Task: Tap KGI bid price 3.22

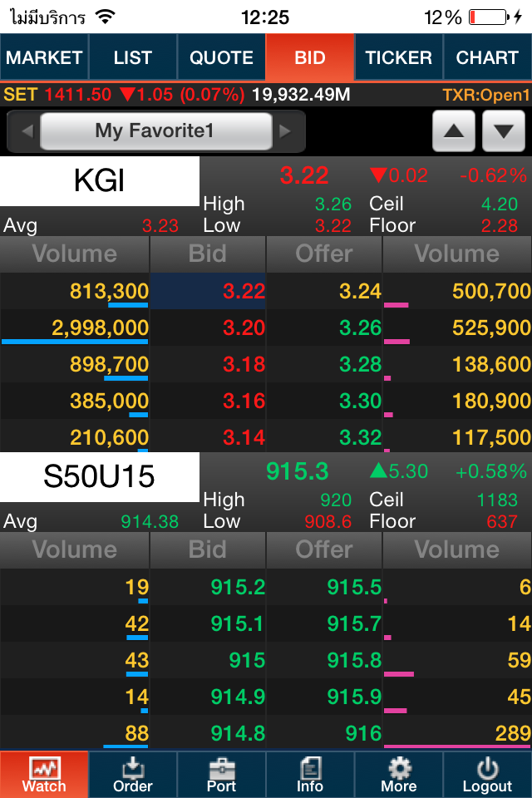Action: [x=244, y=291]
